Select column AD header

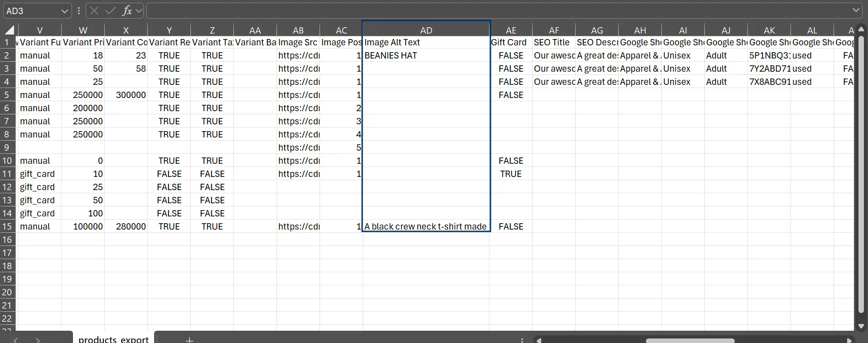click(x=426, y=30)
